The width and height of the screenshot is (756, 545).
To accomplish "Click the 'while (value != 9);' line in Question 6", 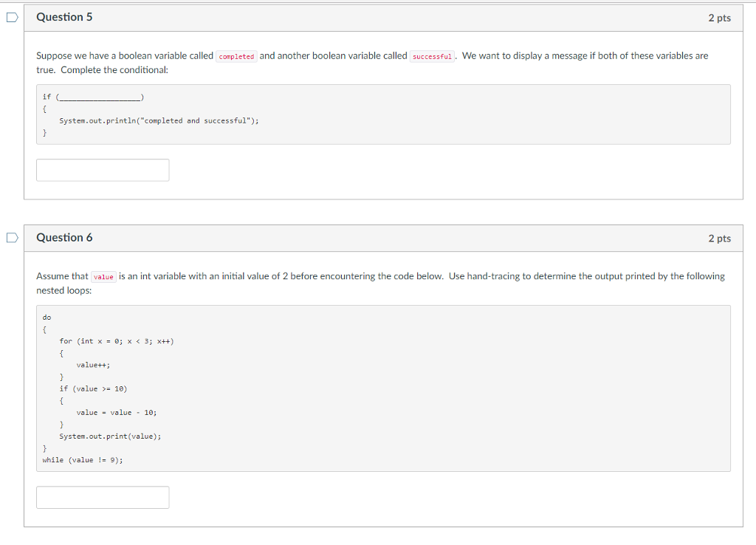I will (x=81, y=459).
